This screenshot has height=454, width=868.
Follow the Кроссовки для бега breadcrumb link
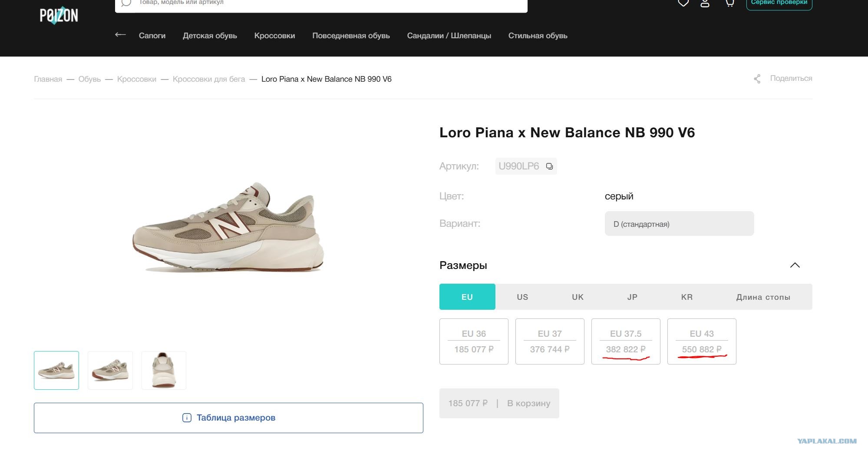[209, 79]
